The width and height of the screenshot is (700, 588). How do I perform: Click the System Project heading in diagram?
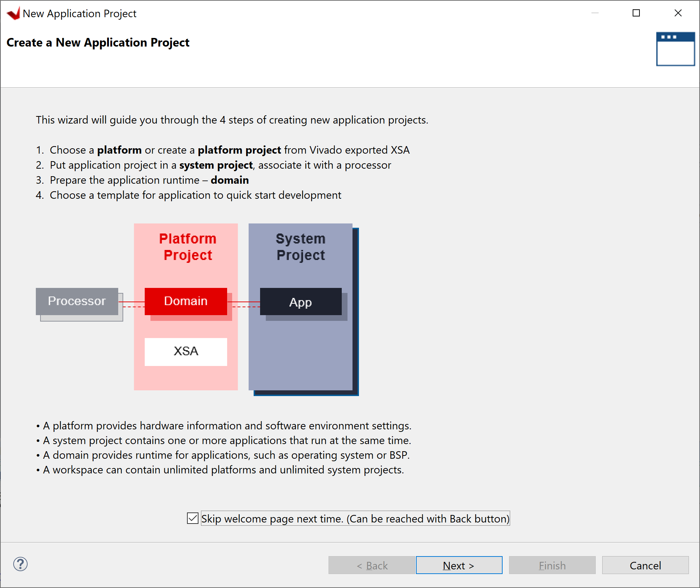tap(301, 247)
